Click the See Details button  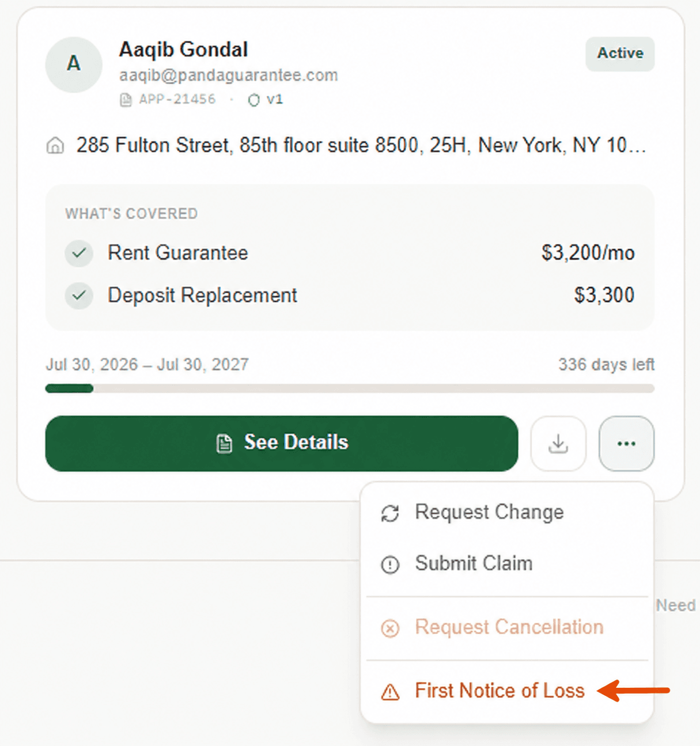pos(282,443)
